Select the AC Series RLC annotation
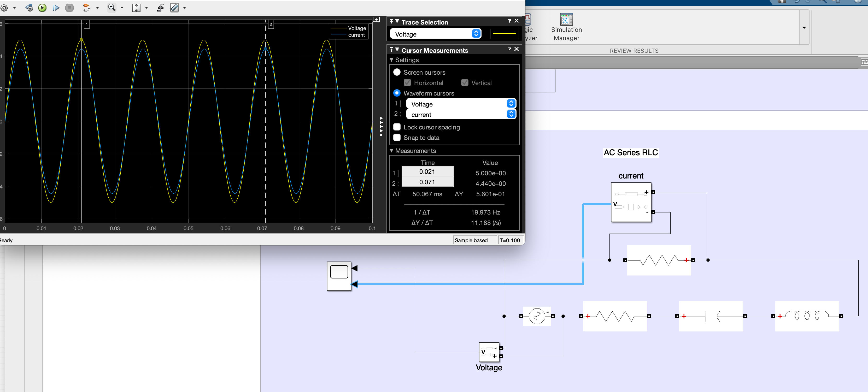 click(631, 153)
